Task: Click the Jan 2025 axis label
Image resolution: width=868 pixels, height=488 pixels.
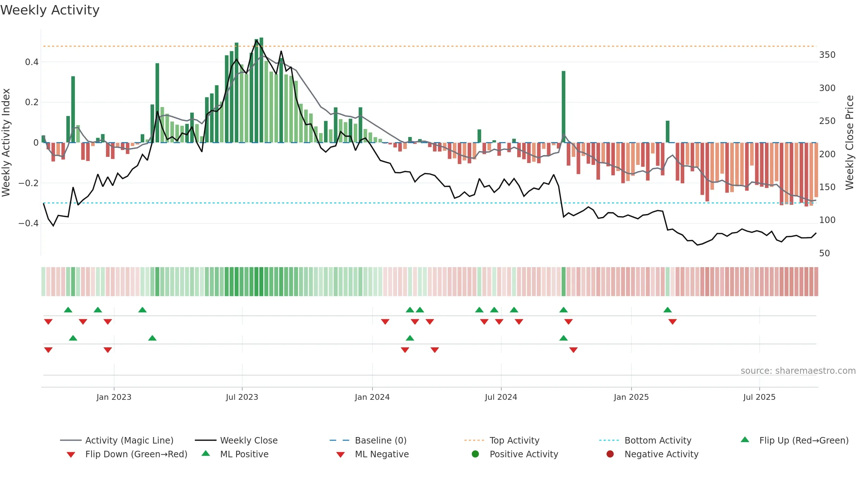Action: pos(631,397)
